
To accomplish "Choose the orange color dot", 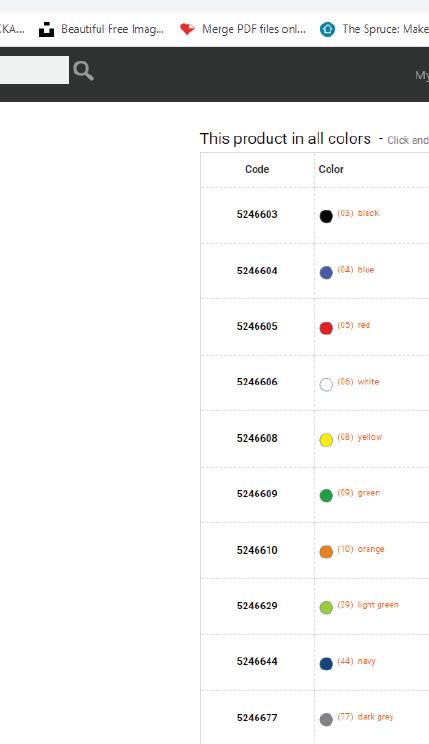I will click(x=326, y=552).
